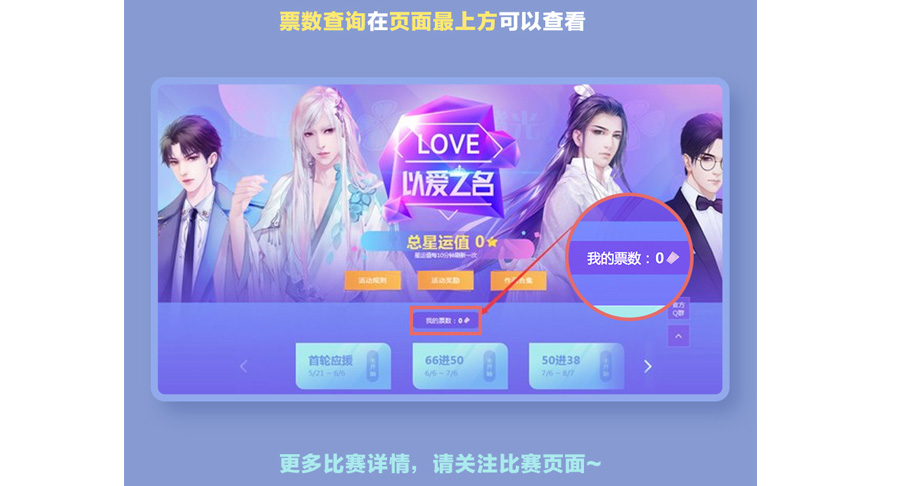The width and height of the screenshot is (900, 486).
Task: Click the left arrow of the rounds carousel
Action: pyautogui.click(x=243, y=366)
